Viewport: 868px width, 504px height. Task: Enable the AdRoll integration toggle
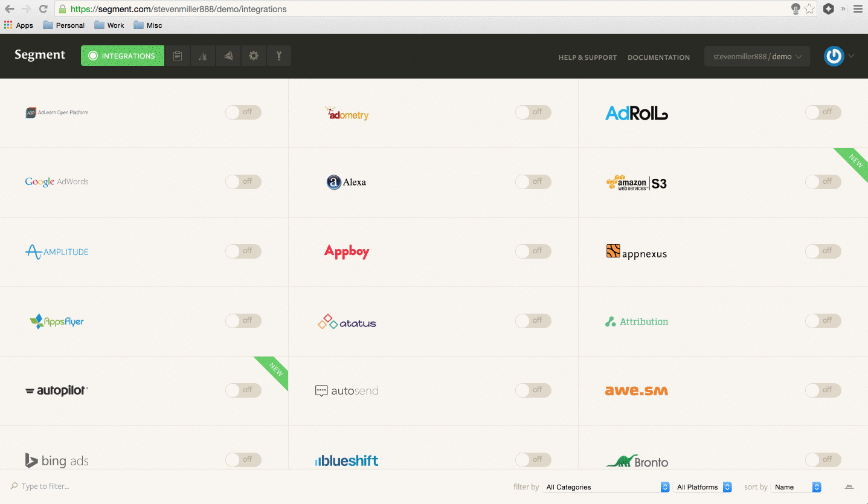click(823, 112)
